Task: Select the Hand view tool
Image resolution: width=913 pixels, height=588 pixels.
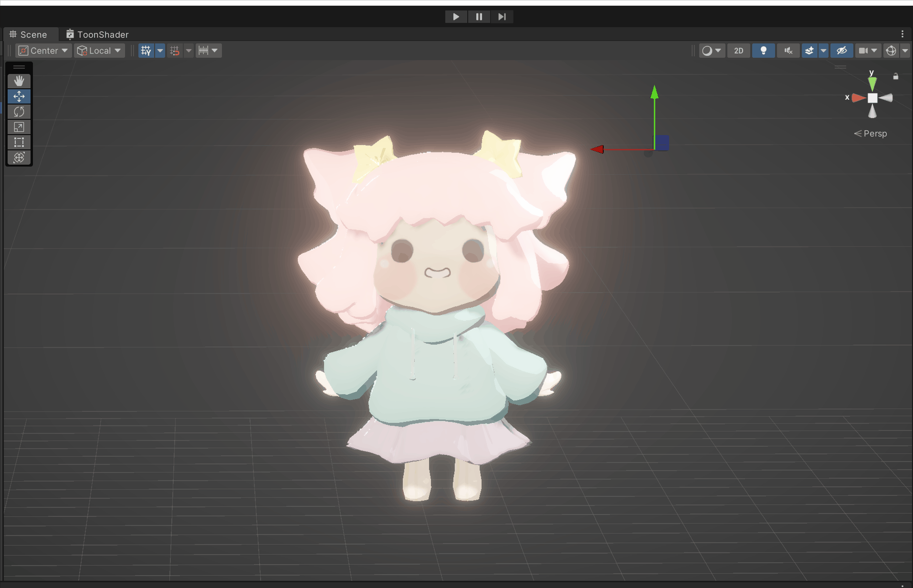Action: click(19, 81)
